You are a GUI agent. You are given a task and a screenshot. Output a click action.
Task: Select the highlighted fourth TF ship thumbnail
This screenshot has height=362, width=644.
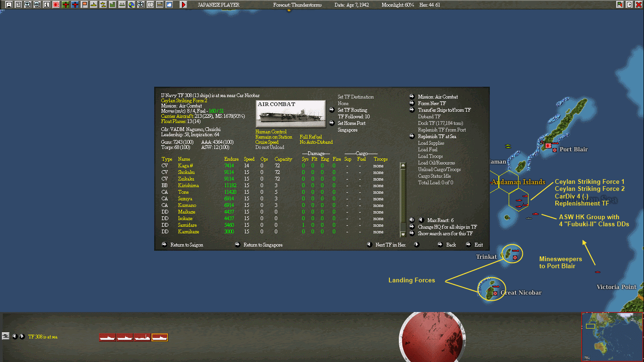pos(160,337)
